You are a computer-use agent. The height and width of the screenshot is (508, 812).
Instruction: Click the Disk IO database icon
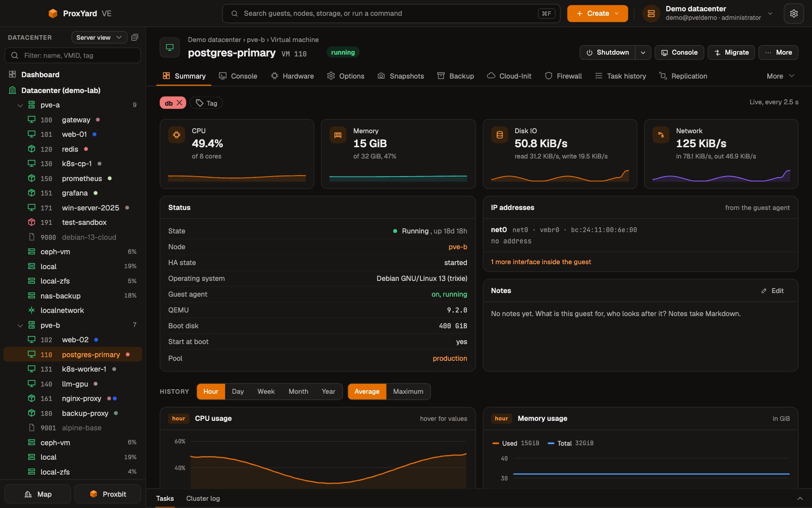click(499, 135)
